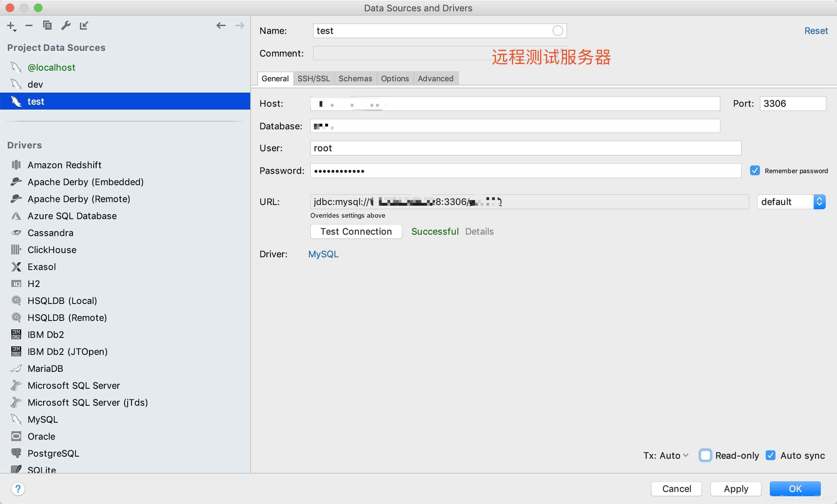Click into the User input field
837x504 pixels.
(x=525, y=148)
